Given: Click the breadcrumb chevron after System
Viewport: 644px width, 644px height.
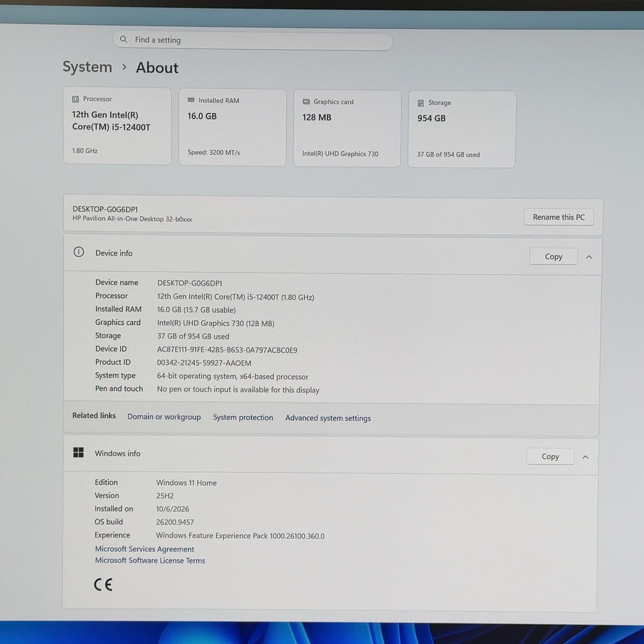Looking at the screenshot, I should coord(124,67).
